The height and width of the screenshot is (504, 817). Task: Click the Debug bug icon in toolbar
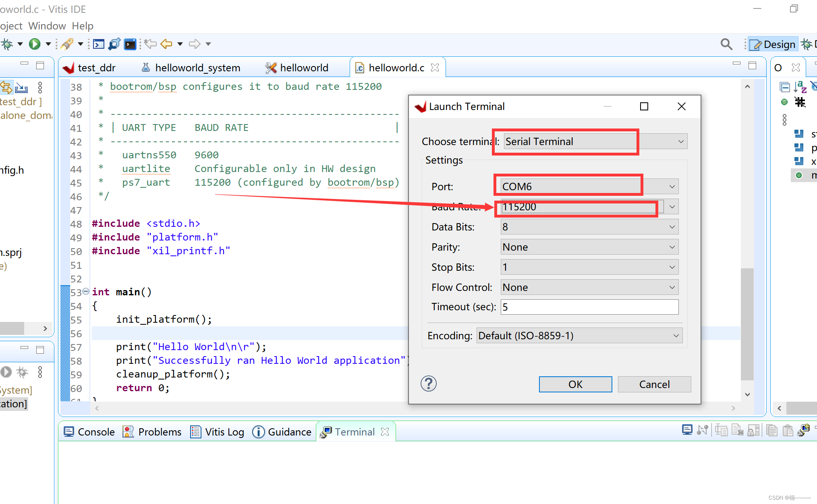[x=7, y=44]
